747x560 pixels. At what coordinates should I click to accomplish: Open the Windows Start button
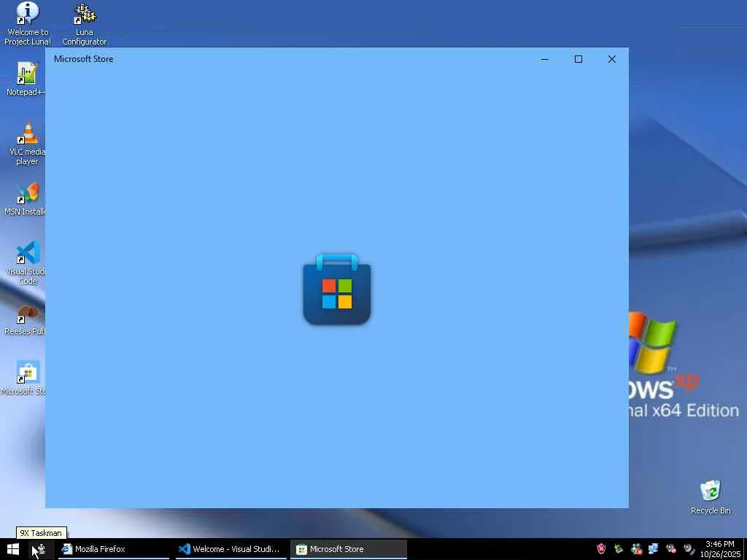(x=13, y=549)
